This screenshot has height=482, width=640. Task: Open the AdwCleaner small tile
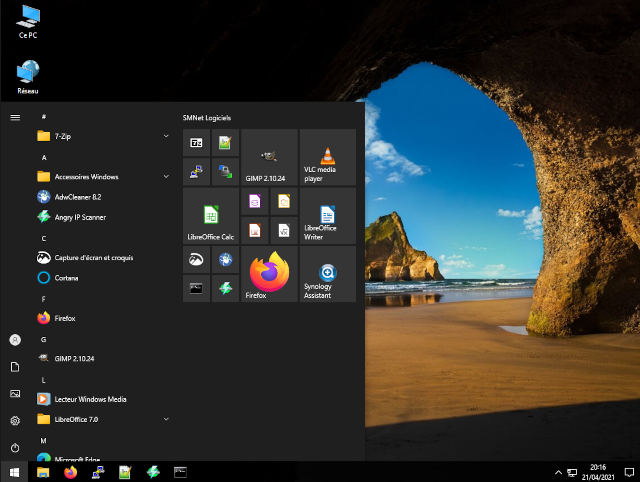pyautogui.click(x=225, y=260)
